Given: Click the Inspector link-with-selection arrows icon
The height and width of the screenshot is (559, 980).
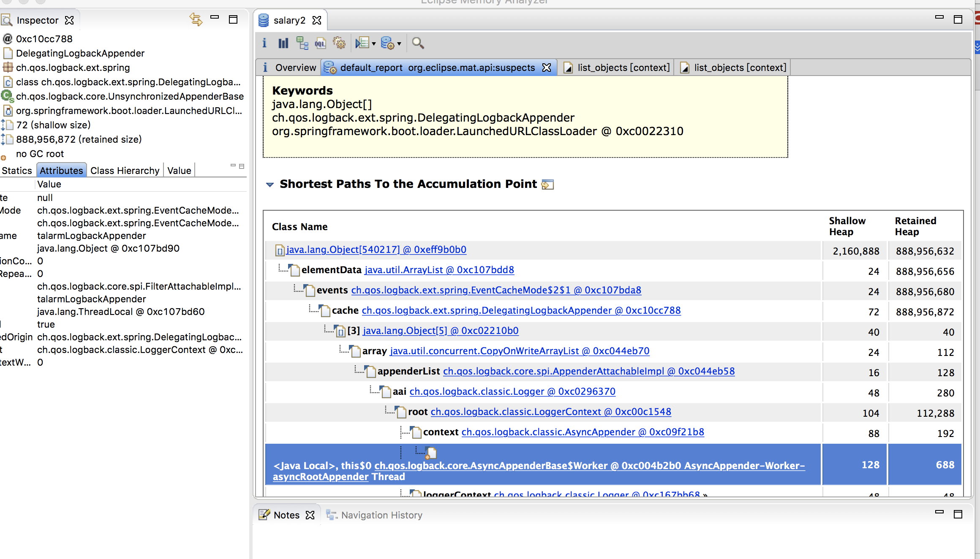Looking at the screenshot, I should [196, 19].
